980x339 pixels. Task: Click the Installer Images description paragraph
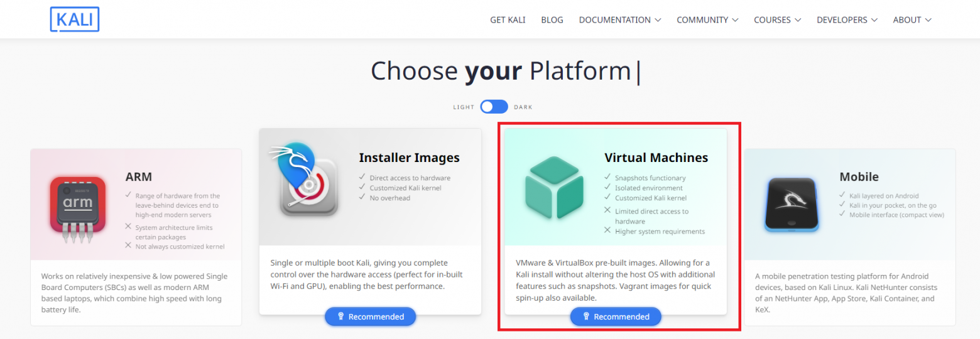click(367, 274)
